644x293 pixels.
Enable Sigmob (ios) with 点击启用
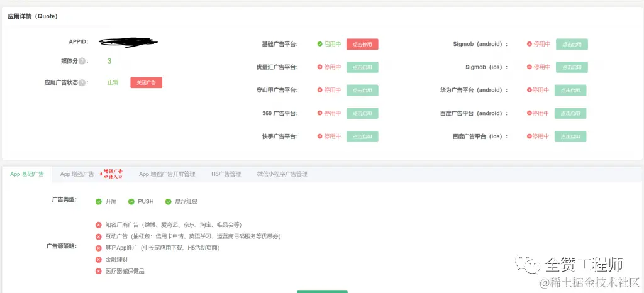(572, 67)
